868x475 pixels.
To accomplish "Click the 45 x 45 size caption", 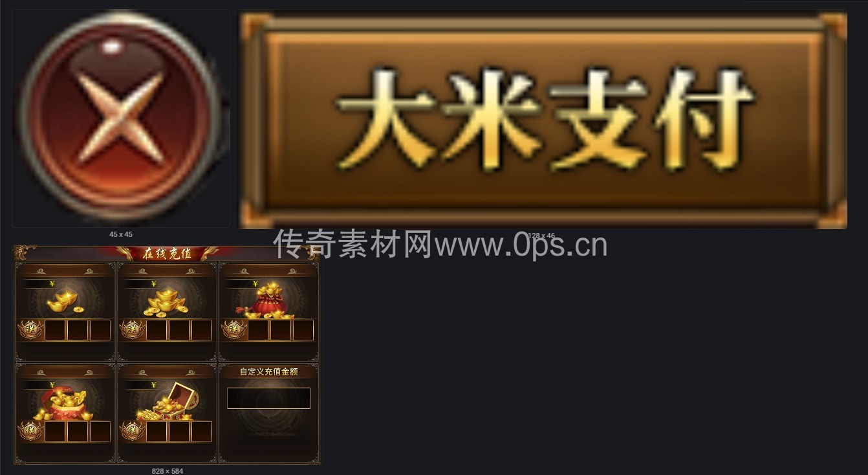I will coord(121,234).
